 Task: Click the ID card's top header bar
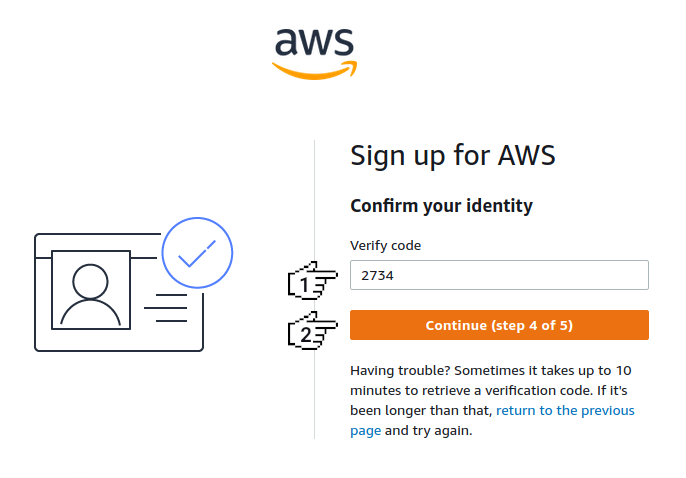[x=97, y=242]
